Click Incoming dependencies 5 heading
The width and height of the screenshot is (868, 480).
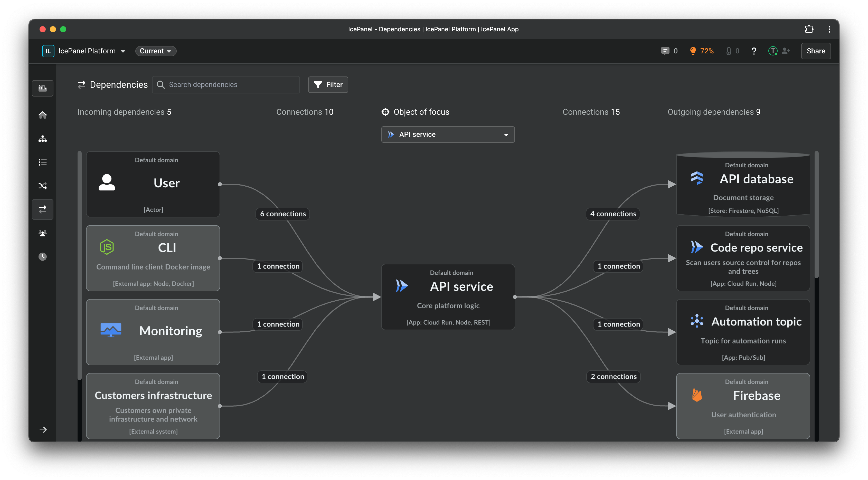pos(124,112)
